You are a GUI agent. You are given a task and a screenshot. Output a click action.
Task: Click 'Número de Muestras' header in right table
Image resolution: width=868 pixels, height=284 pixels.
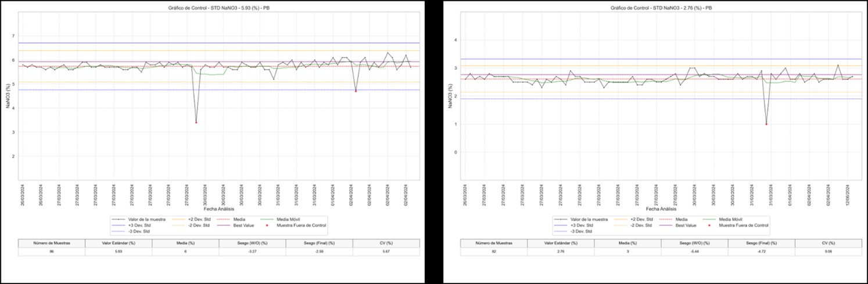point(494,243)
